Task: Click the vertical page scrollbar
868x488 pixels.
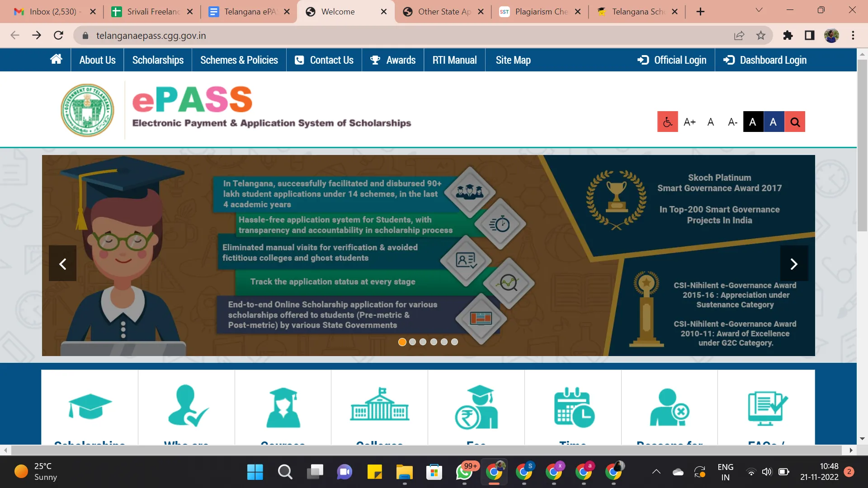Action: tap(862, 145)
